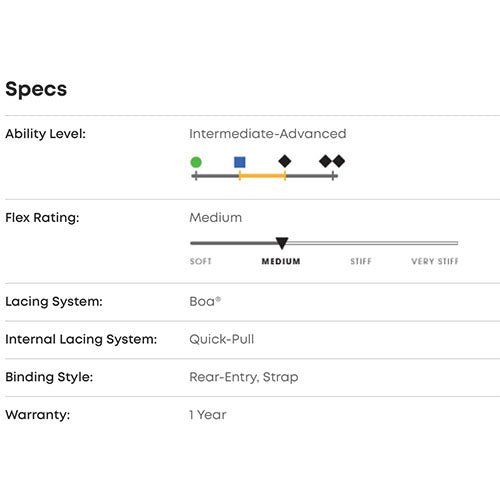500x500 pixels.
Task: Click the Flex Rating label
Action: click(42, 218)
